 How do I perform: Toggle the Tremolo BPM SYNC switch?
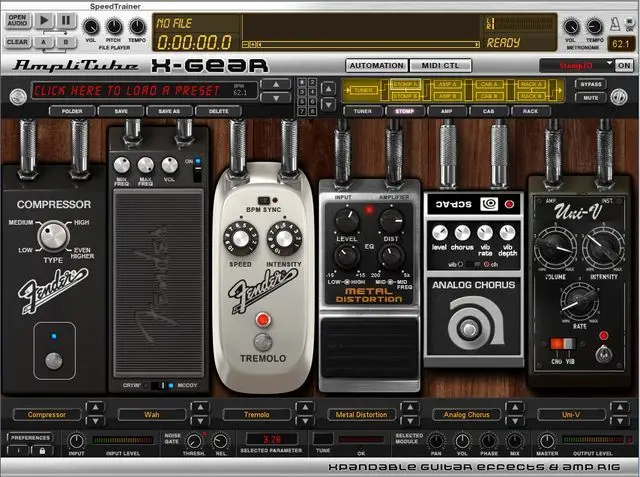click(264, 200)
